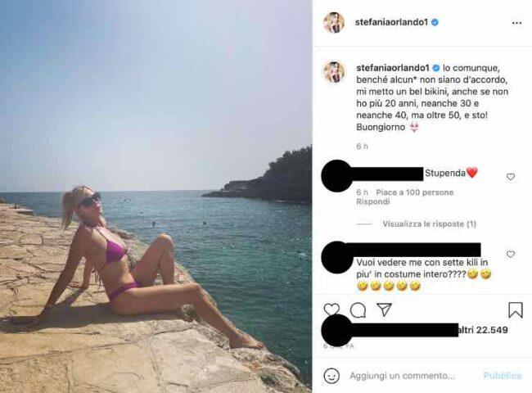Image resolution: width=532 pixels, height=393 pixels.
Task: Like the "Vuoi vedere me" comment
Action: pyautogui.click(x=510, y=254)
